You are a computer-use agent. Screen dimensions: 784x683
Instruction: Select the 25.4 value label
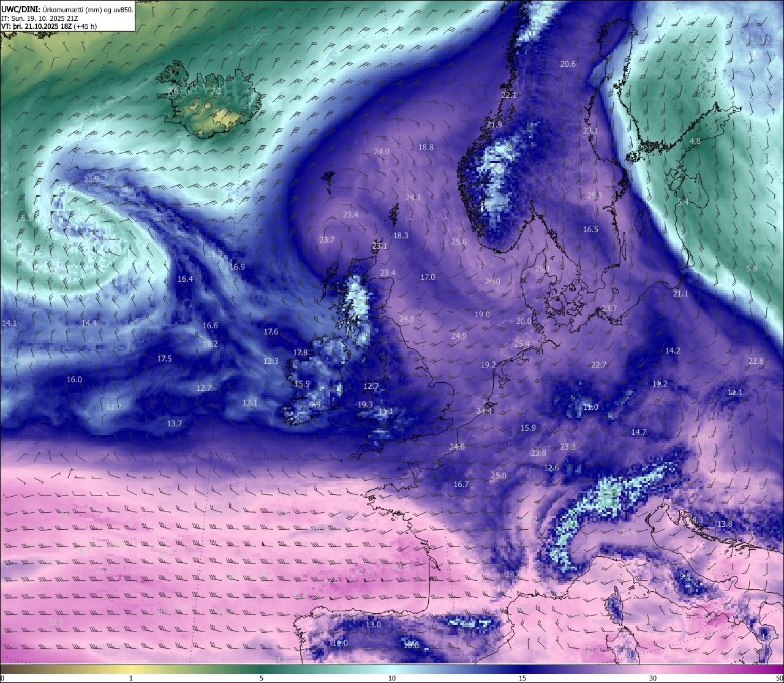pyautogui.click(x=522, y=344)
